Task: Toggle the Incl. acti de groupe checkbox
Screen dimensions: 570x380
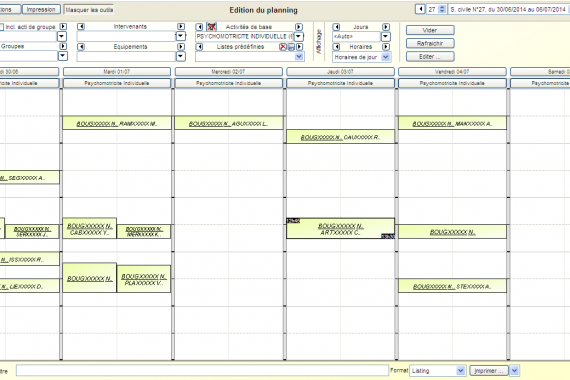Action: (1, 27)
